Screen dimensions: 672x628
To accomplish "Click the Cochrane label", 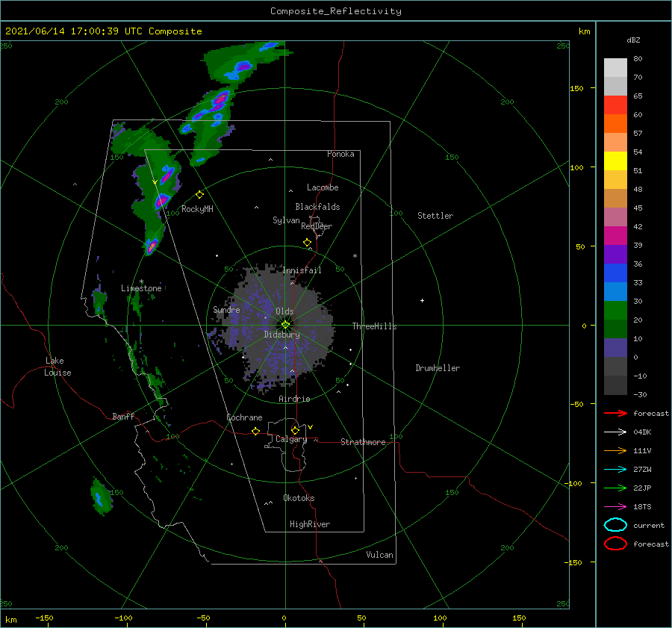I will pyautogui.click(x=244, y=417).
